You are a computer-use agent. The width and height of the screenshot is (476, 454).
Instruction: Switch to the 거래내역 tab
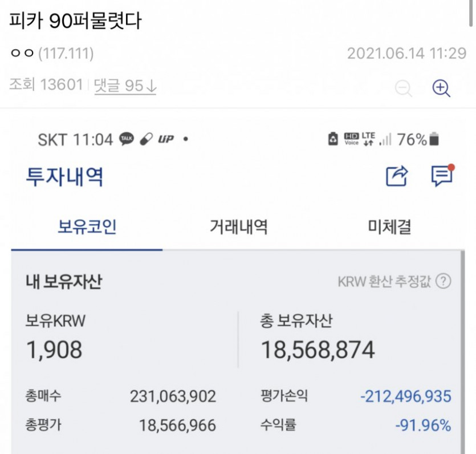[x=239, y=227]
